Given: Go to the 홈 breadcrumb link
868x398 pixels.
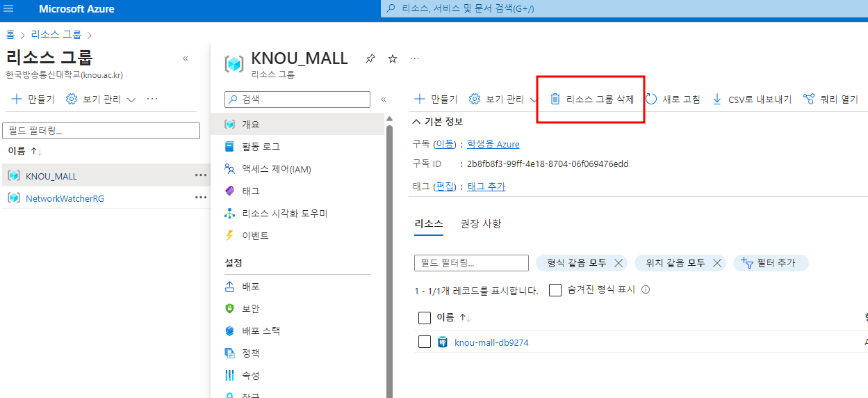Looking at the screenshot, I should click(10, 34).
